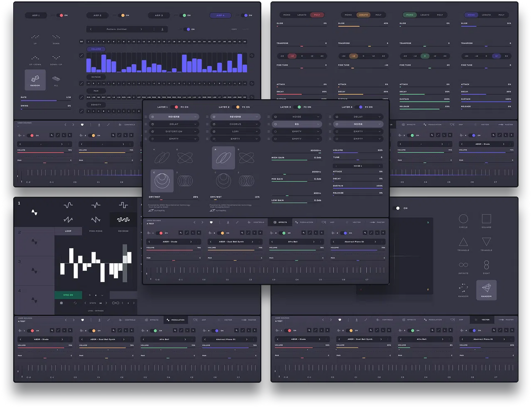
Task: Click the heart favorite icon in the bottom toolbar
Action: pyautogui.click(x=211, y=222)
